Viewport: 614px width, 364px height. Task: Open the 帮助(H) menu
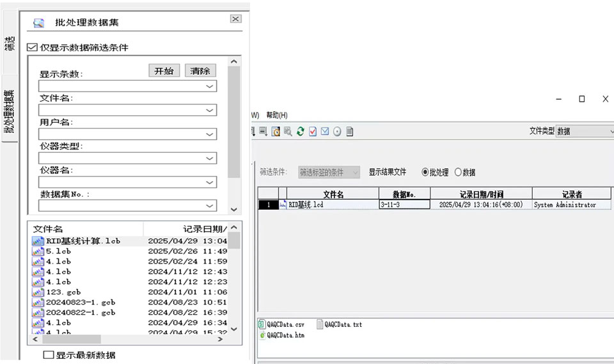pos(277,115)
